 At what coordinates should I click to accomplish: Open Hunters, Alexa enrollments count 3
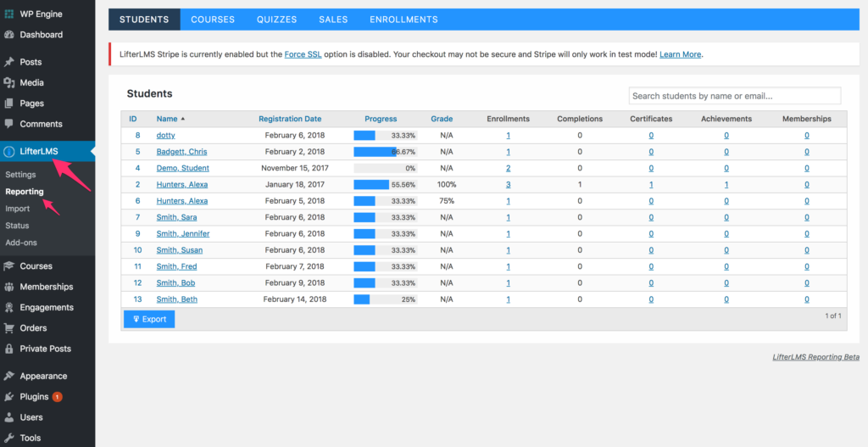[x=509, y=184]
